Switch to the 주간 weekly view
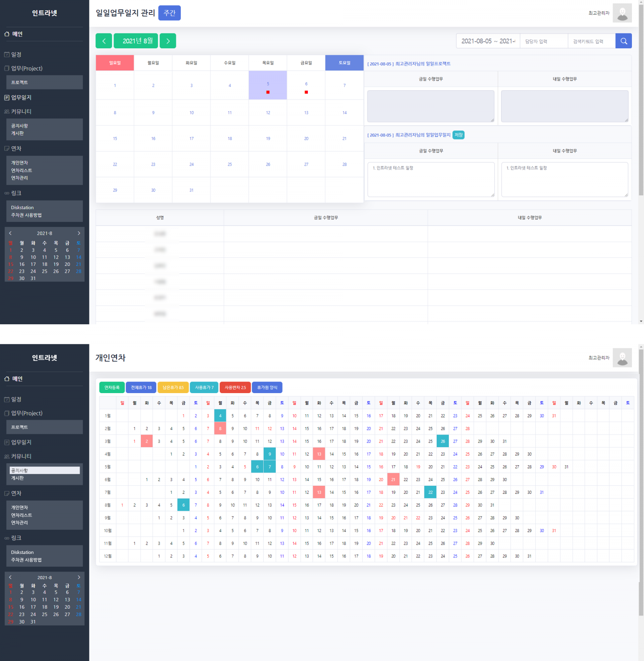This screenshot has width=644, height=661. (x=169, y=13)
